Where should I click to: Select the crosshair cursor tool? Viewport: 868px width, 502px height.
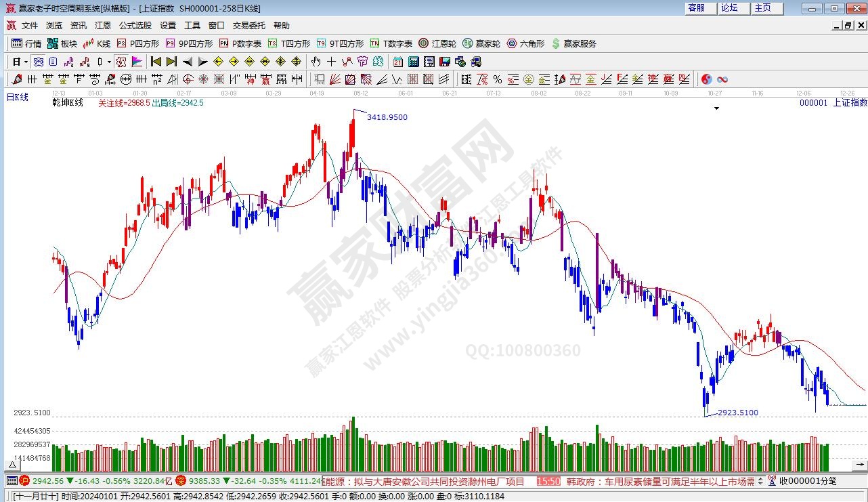(331, 62)
